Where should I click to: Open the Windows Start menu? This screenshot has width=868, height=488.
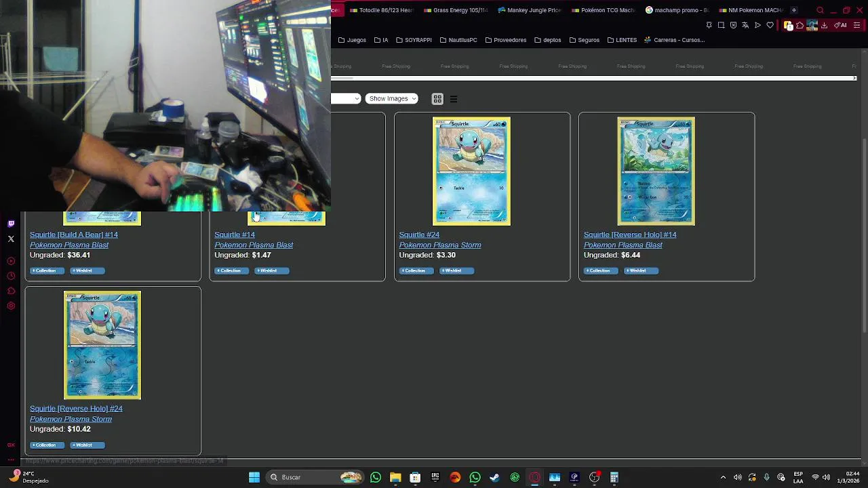(x=254, y=477)
